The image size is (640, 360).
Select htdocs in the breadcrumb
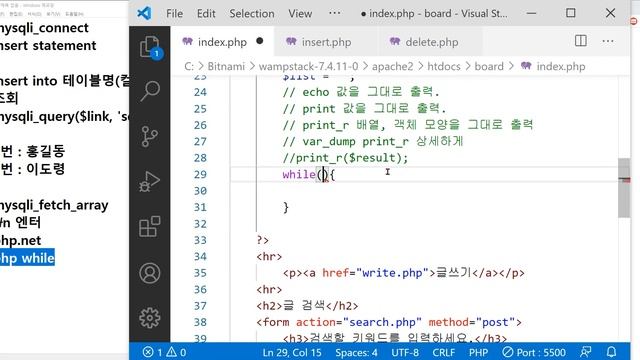click(444, 67)
